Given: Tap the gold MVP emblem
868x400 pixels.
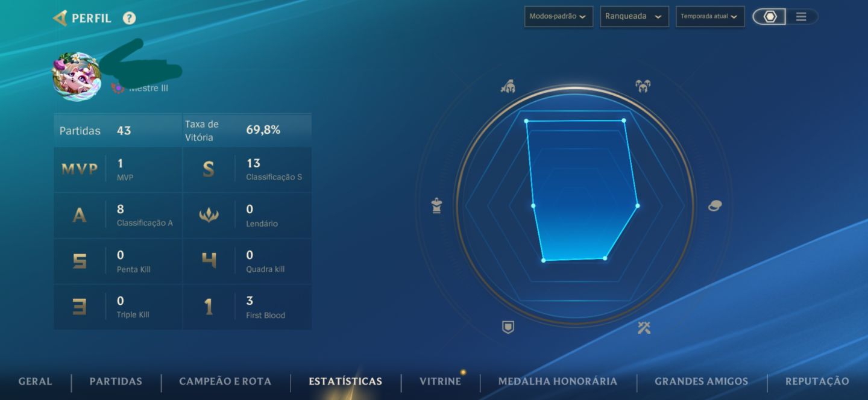Looking at the screenshot, I should pos(80,169).
